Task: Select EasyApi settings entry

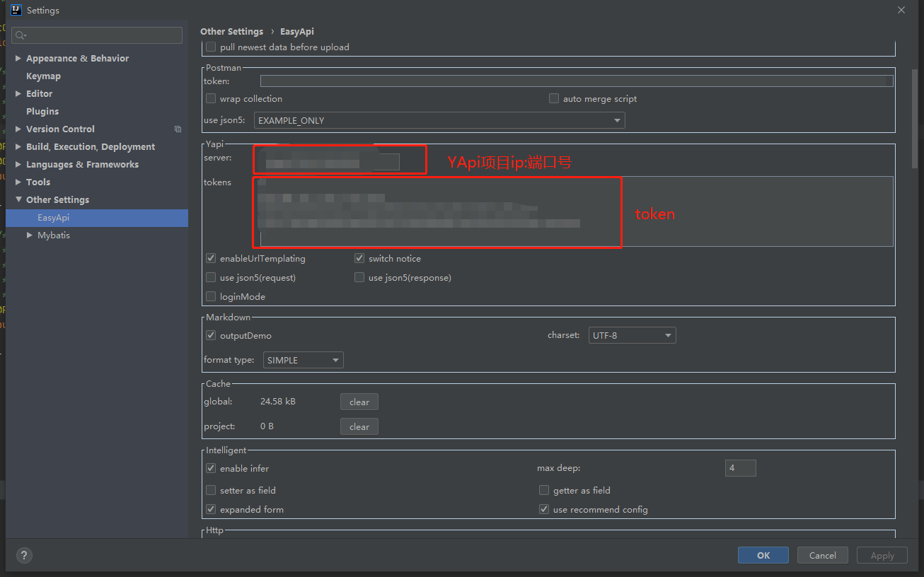Action: click(97, 218)
